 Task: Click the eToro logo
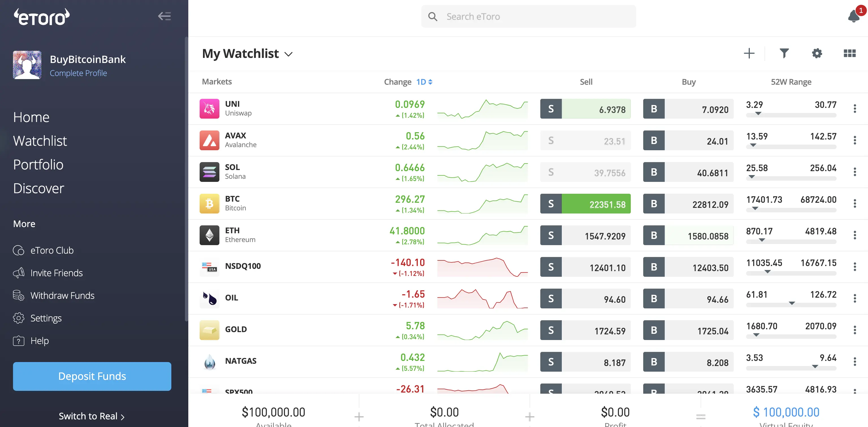coord(42,17)
